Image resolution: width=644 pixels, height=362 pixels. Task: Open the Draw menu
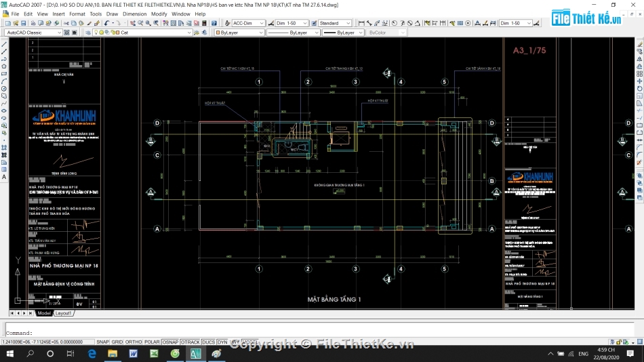(112, 14)
